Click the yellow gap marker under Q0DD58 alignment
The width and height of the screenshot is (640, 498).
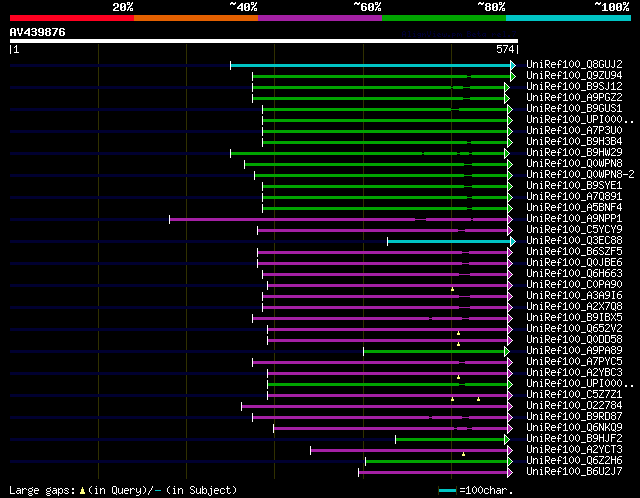tap(458, 345)
